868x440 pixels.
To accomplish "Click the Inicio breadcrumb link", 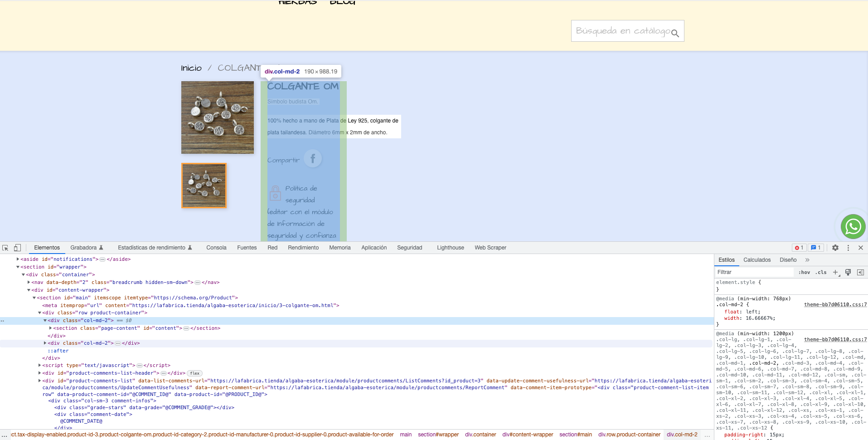I will (191, 68).
